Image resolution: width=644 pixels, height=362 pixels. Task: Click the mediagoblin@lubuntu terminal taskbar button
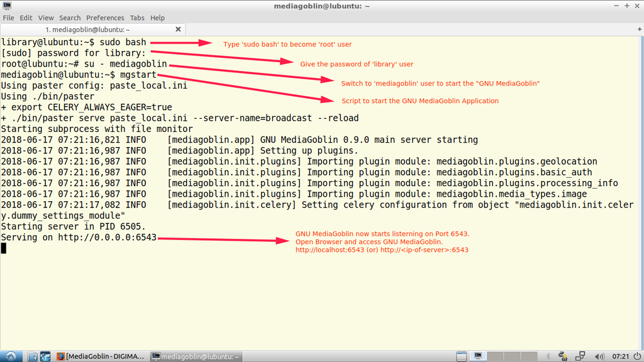coord(196,356)
